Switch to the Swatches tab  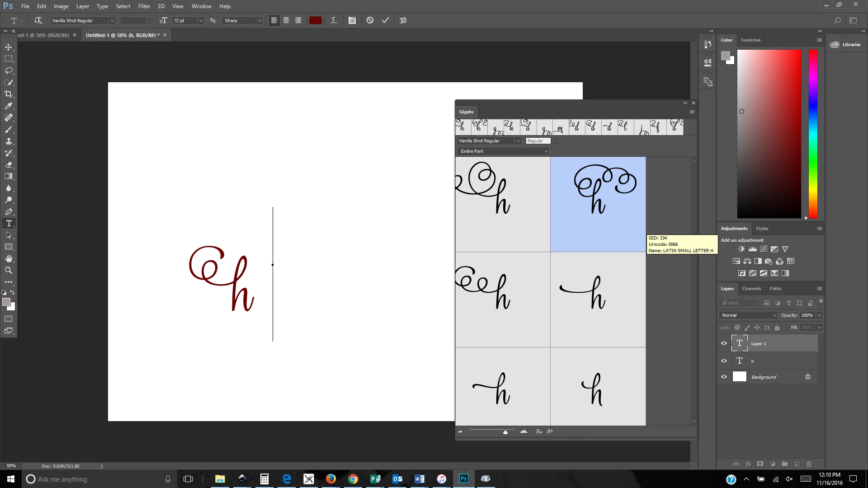coord(750,40)
